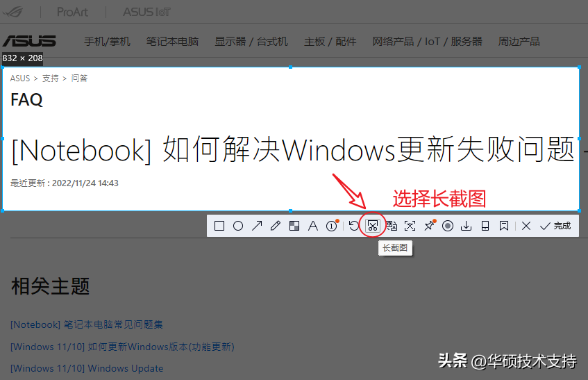Click the 支持 breadcrumb link

click(x=51, y=79)
